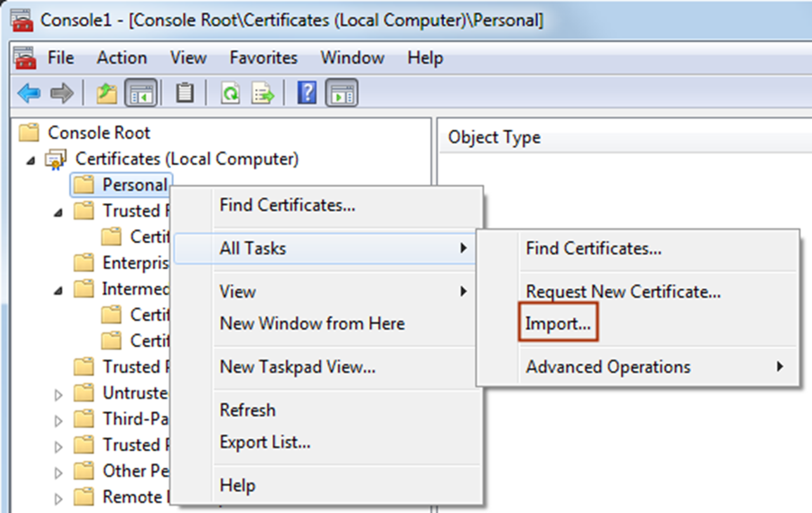The image size is (812, 513).
Task: Select the Untrusted folder tree item
Action: [136, 393]
